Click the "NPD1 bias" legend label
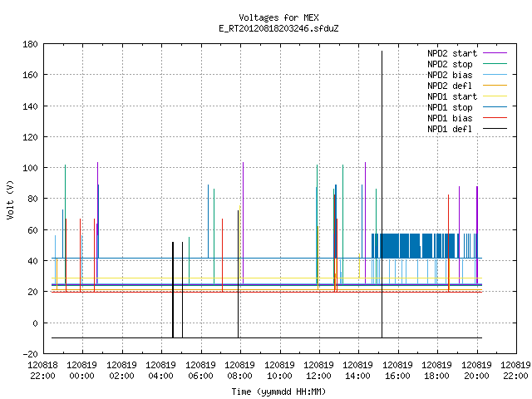Image resolution: width=532 pixels, height=399 pixels. tap(450, 118)
